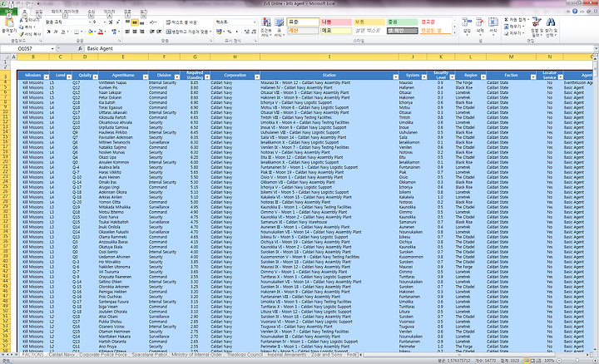599x364 pixels.
Task: Click the percent style icon
Action: pyautogui.click(x=230, y=32)
